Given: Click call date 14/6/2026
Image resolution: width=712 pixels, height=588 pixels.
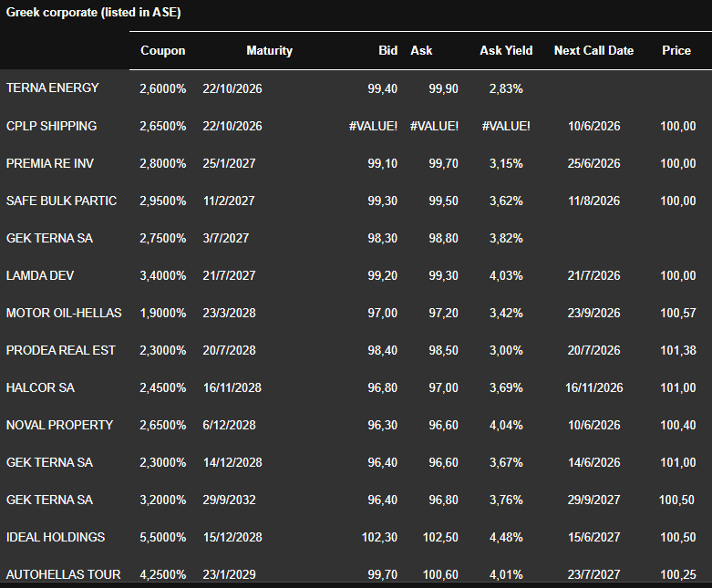Looking at the screenshot, I should point(593,462).
